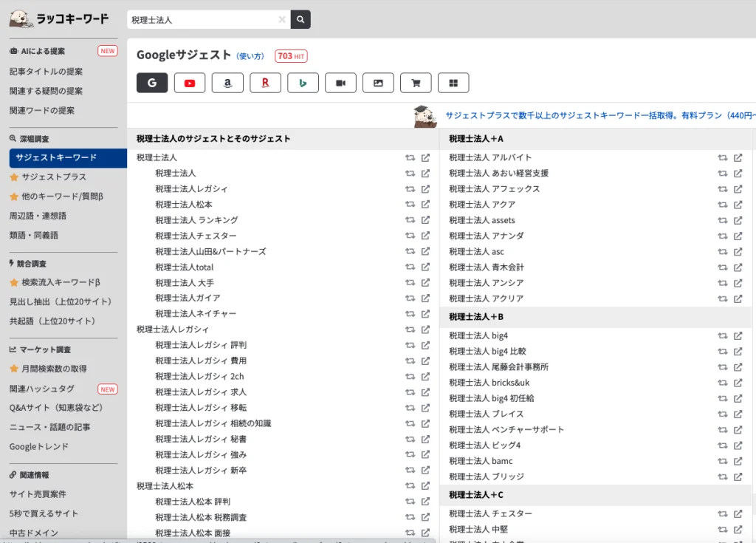Image resolution: width=756 pixels, height=543 pixels.
Task: Open all sources via the grid icon
Action: tap(453, 83)
